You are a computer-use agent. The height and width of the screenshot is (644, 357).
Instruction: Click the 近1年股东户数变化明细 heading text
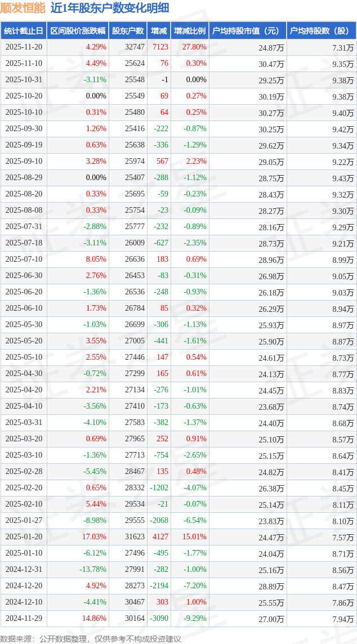point(109,8)
